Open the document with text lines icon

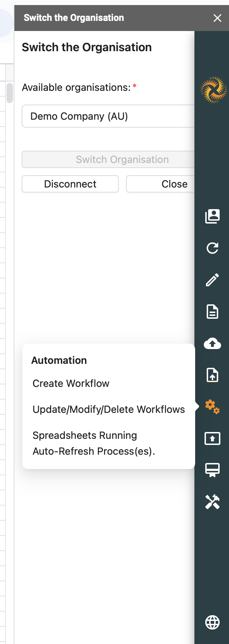point(212,312)
